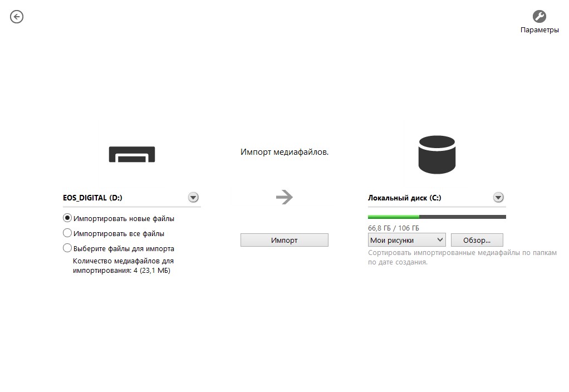Viewport: 569px width, 392px height.
Task: Click the local disk cylinder icon
Action: (x=436, y=155)
